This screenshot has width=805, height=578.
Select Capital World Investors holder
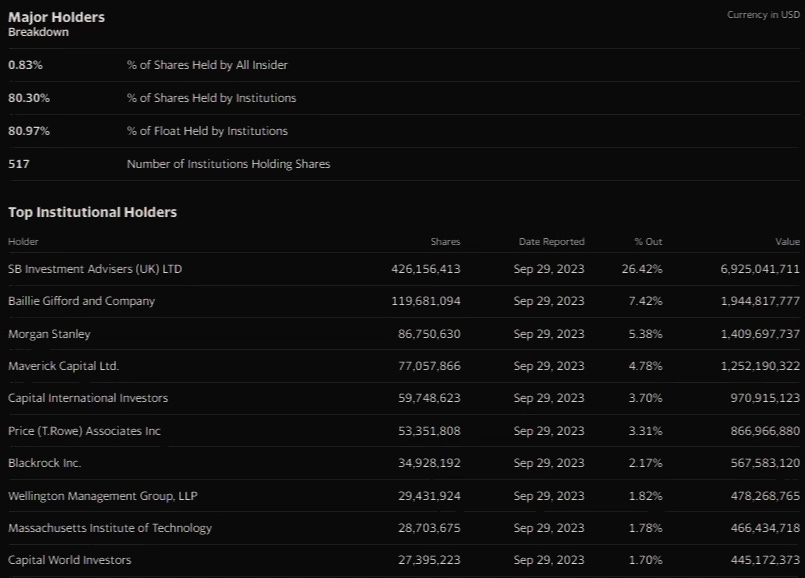tap(70, 560)
